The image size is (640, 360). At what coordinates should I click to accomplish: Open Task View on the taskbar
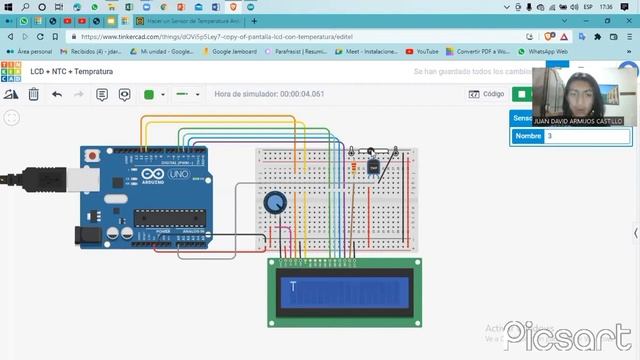point(59,7)
